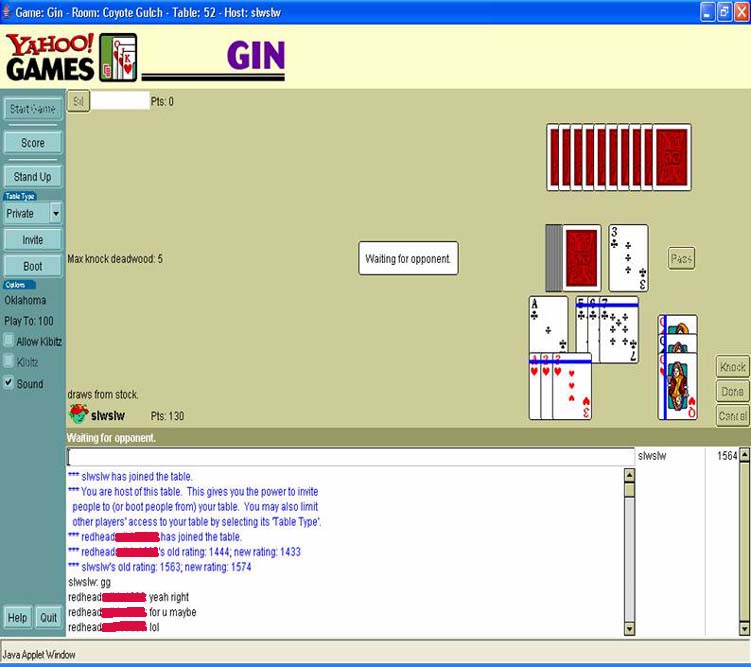Click the Quit button

(x=48, y=618)
